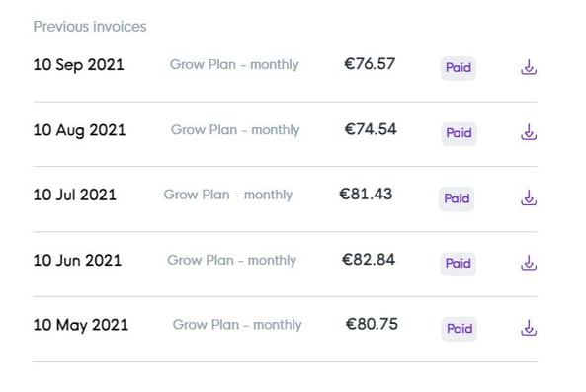The height and width of the screenshot is (392, 586).
Task: Select the 10 Aug 2021 invoice date
Action: coord(80,130)
